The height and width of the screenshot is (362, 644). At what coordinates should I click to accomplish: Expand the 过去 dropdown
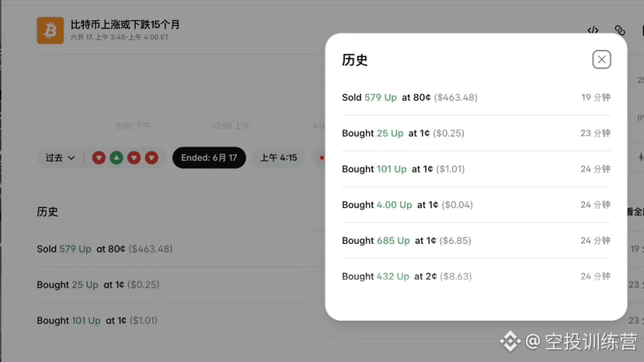coord(60,158)
